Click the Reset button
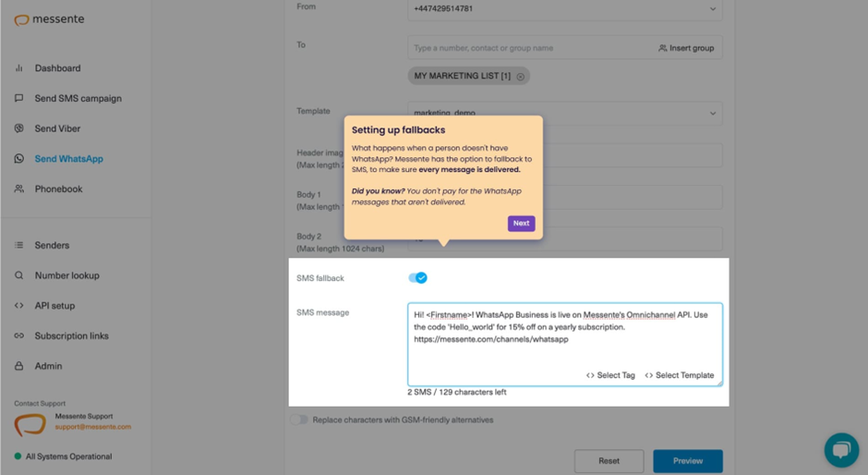Image resolution: width=868 pixels, height=475 pixels. coord(609,460)
